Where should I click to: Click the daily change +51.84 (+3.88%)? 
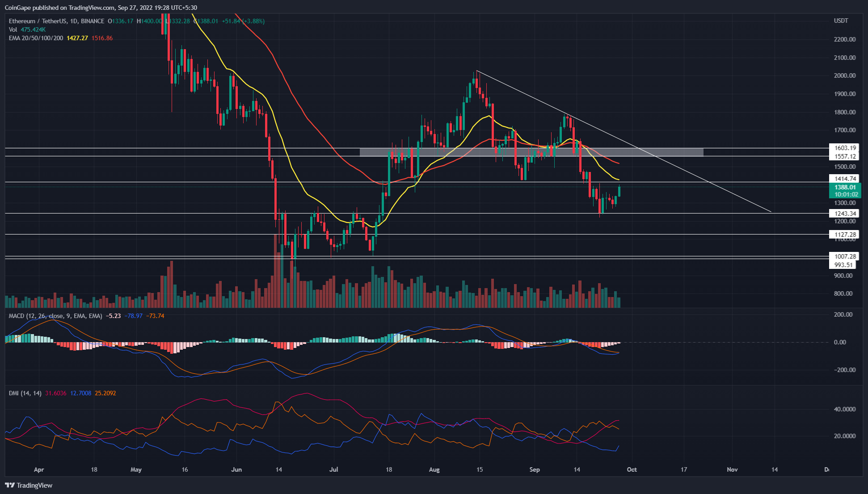243,21
